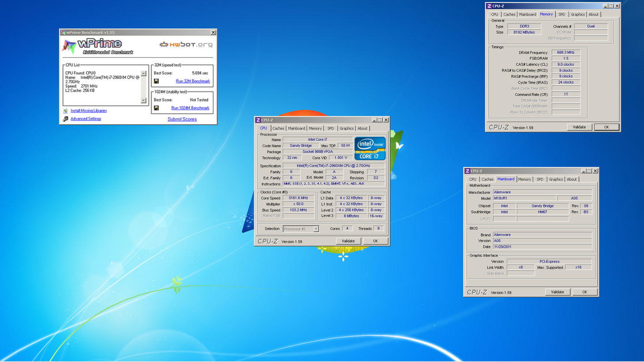Click Code Name field Sandy Bridge
Viewport: 644px width, 362px height.
tap(301, 146)
